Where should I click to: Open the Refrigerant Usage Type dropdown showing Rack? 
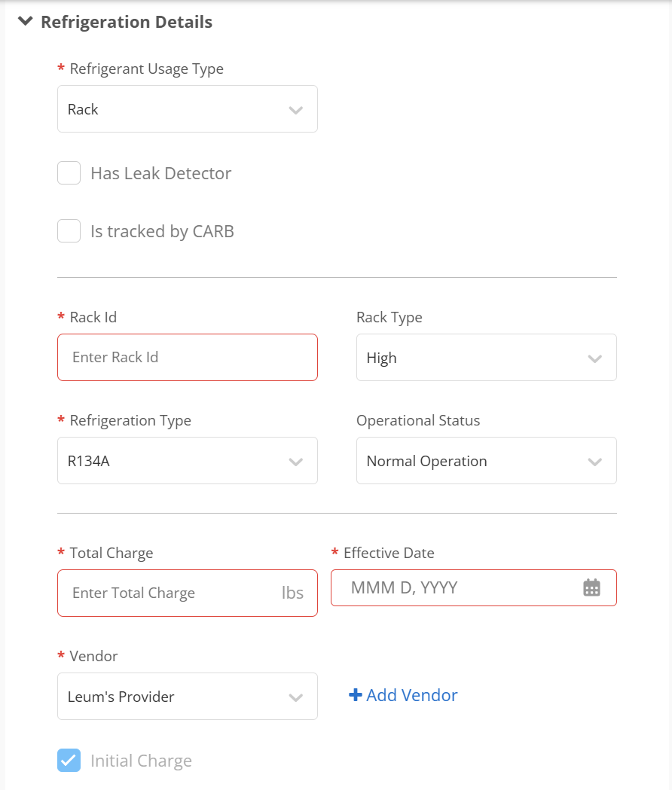187,109
